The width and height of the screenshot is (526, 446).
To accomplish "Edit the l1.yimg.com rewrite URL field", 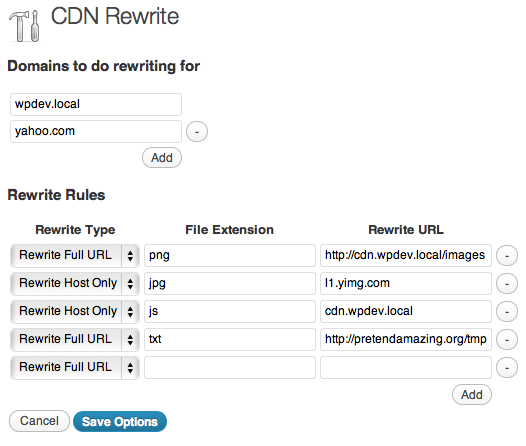I will (x=406, y=283).
